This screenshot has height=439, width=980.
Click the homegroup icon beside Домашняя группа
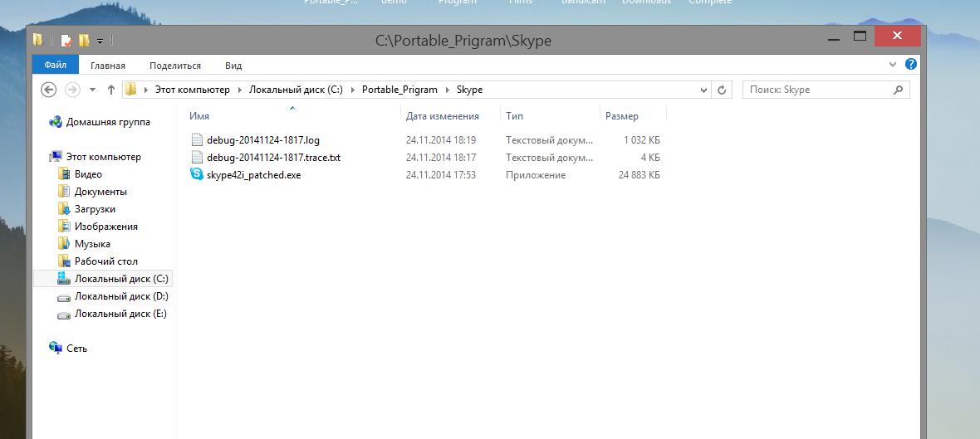click(x=56, y=122)
